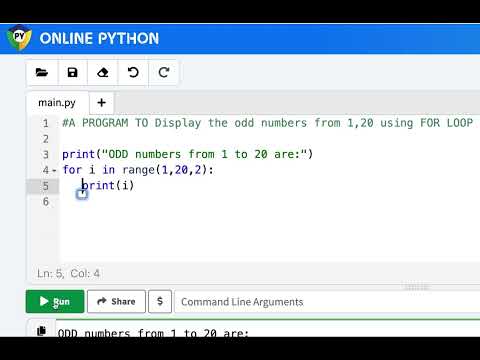Focus the Command Line Arguments field
Image resolution: width=480 pixels, height=360 pixels.
tap(327, 301)
